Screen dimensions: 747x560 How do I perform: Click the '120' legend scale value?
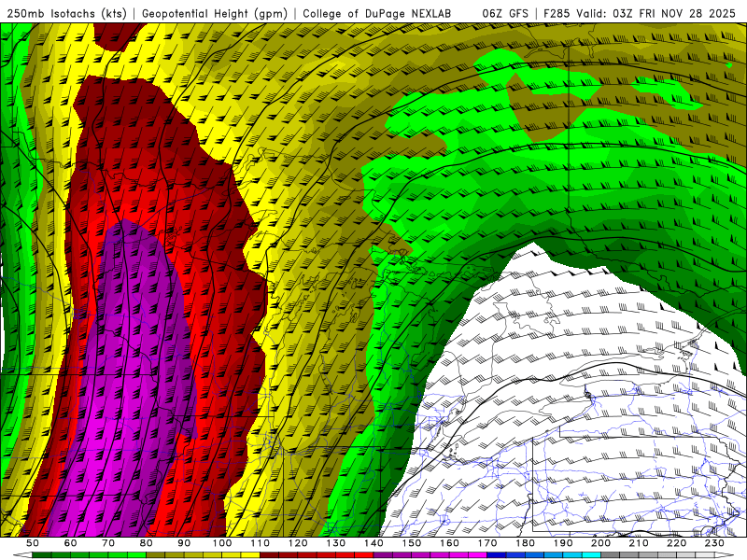tap(298, 543)
